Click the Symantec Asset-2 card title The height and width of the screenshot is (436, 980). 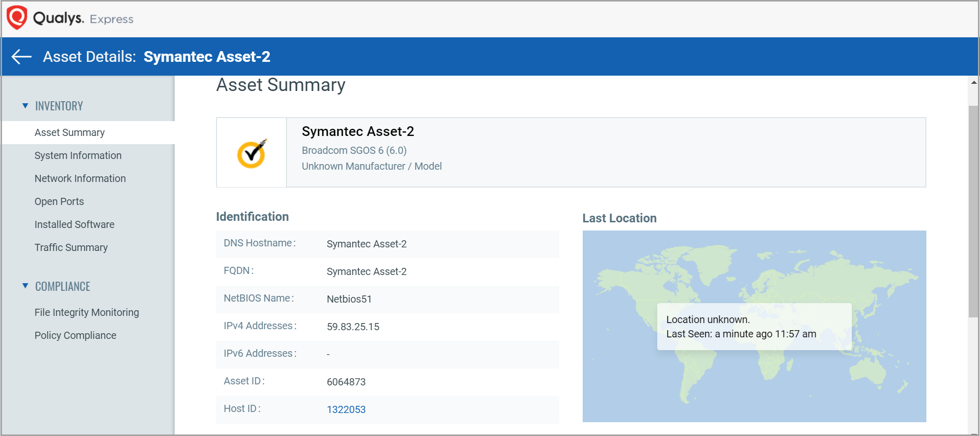pos(358,131)
